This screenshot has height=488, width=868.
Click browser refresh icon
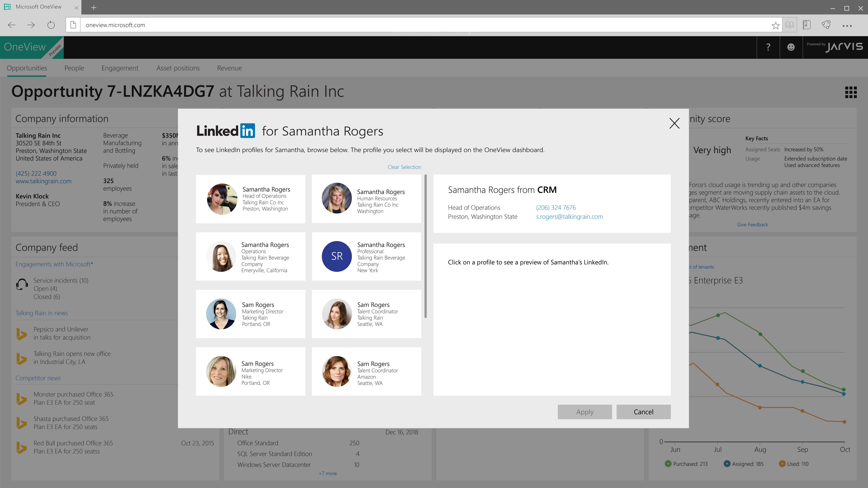tap(51, 25)
